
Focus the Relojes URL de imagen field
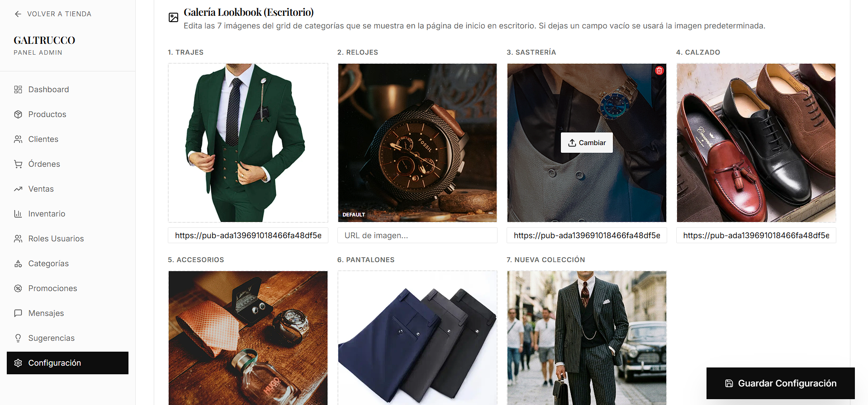(417, 235)
